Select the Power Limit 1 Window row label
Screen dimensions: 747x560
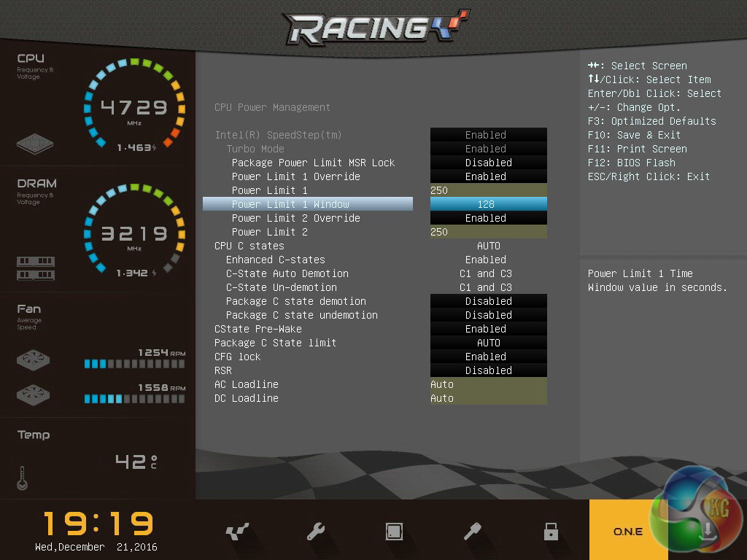pyautogui.click(x=308, y=204)
